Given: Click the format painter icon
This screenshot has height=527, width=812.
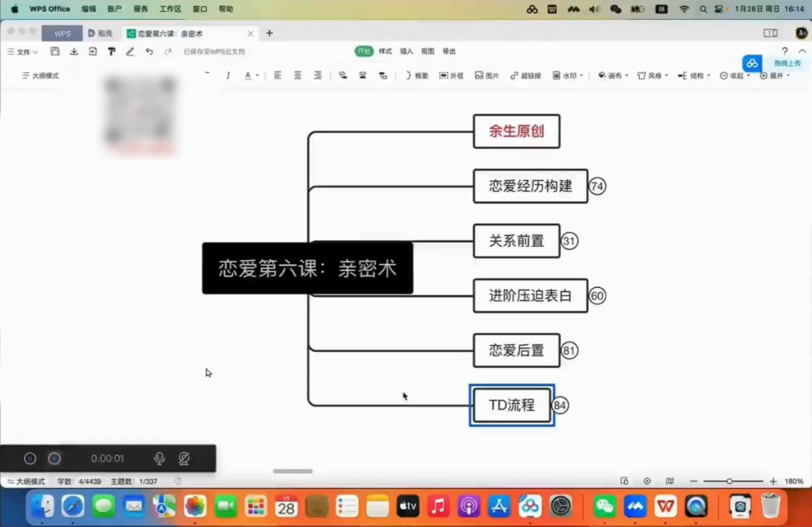Looking at the screenshot, I should pyautogui.click(x=112, y=51).
